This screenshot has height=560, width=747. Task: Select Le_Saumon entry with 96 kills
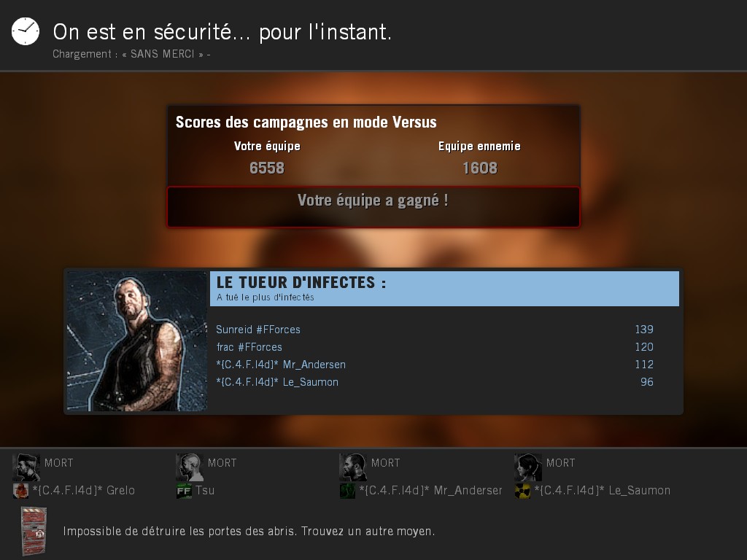(x=435, y=382)
